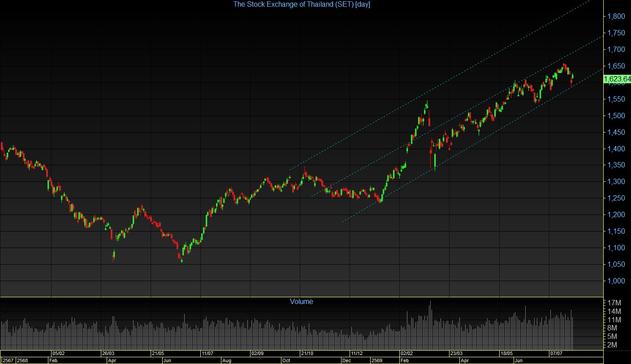The height and width of the screenshot is (364, 631).
Task: Select the 18/05 date label
Action: click(x=506, y=354)
